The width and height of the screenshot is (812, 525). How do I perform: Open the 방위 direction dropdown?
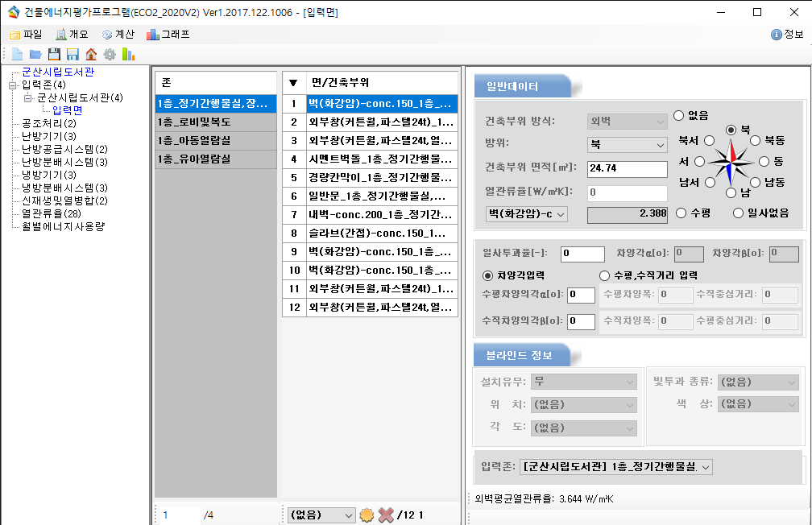[628, 145]
